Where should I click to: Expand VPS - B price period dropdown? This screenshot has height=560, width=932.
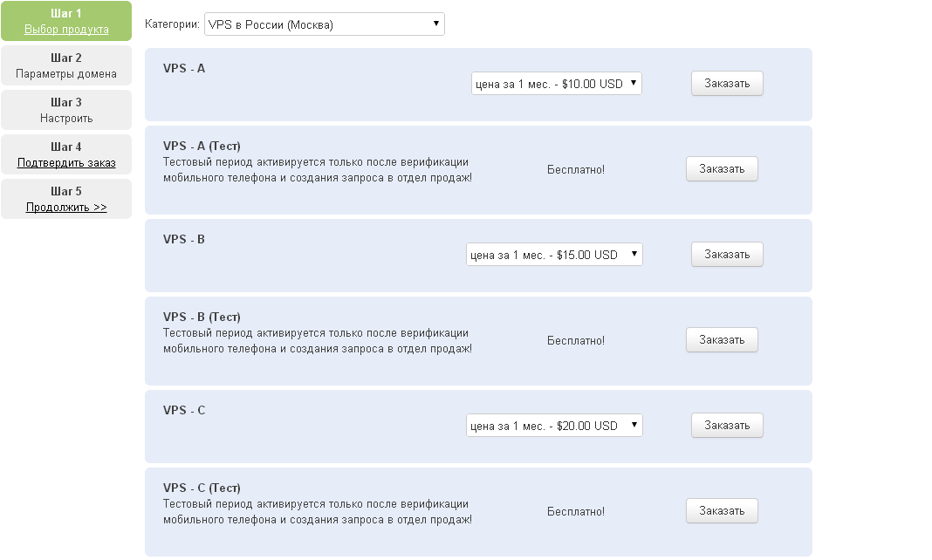(554, 255)
